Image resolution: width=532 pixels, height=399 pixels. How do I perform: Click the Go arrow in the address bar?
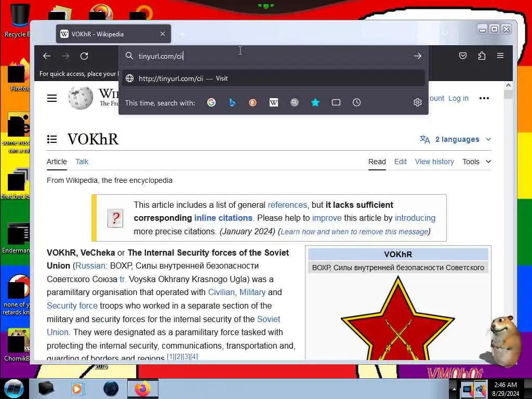click(417, 56)
